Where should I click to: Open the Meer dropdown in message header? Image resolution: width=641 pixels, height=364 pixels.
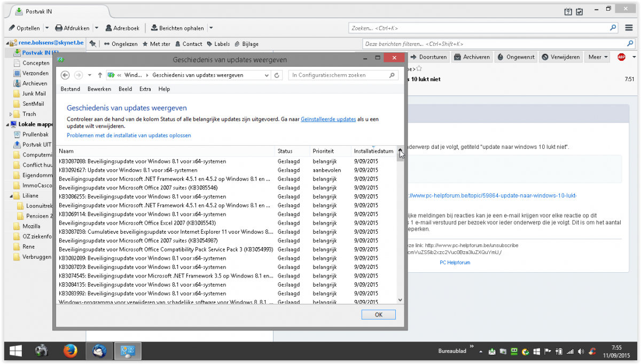pos(598,57)
